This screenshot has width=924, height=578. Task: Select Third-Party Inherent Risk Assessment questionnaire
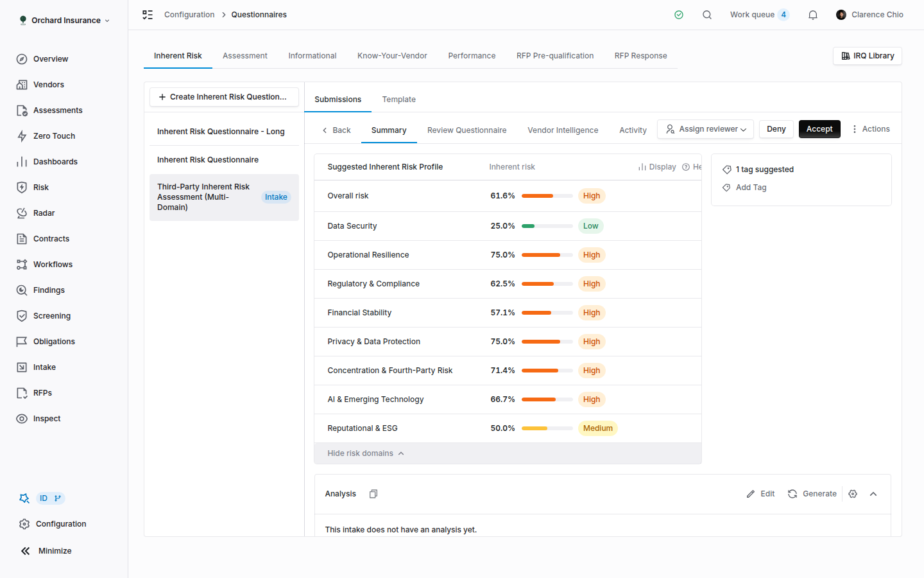pyautogui.click(x=224, y=197)
